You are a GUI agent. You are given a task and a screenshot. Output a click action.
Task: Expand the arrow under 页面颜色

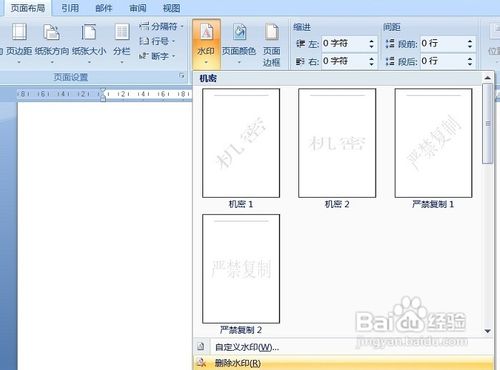click(x=239, y=62)
